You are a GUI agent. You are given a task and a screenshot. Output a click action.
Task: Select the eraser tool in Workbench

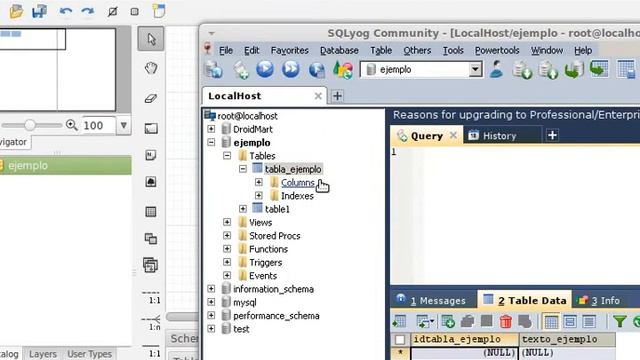[151, 98]
